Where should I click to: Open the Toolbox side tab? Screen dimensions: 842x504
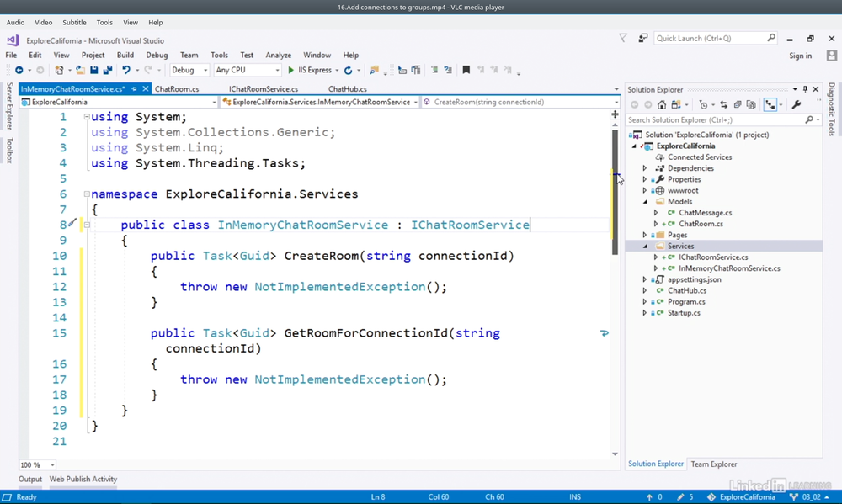click(x=9, y=150)
